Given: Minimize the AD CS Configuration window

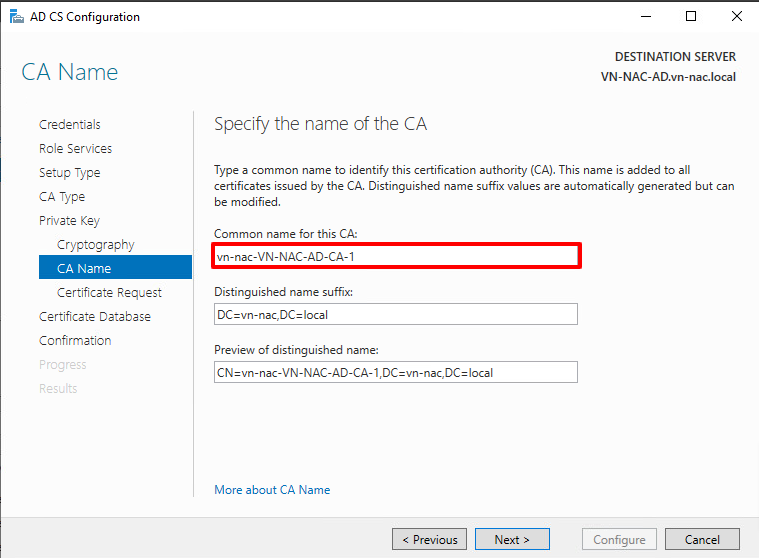Looking at the screenshot, I should pos(645,17).
